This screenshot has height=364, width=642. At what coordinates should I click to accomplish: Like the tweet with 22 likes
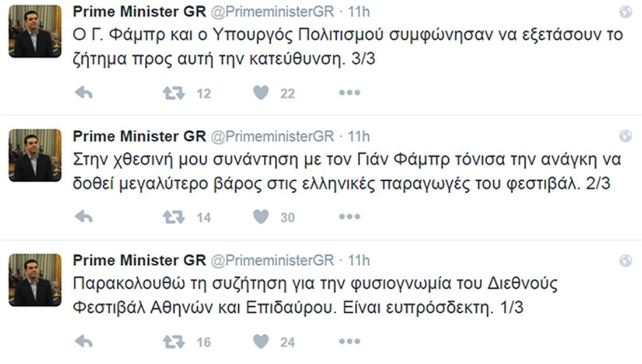[261, 93]
